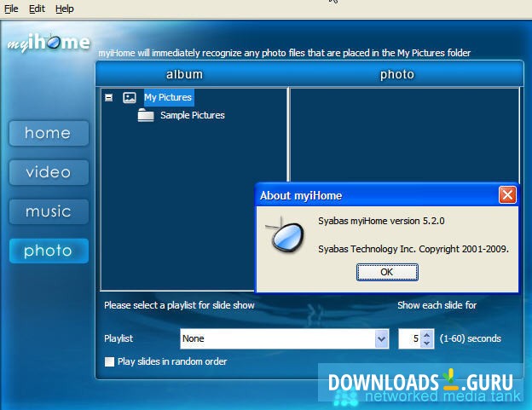Open the Help menu

click(65, 9)
